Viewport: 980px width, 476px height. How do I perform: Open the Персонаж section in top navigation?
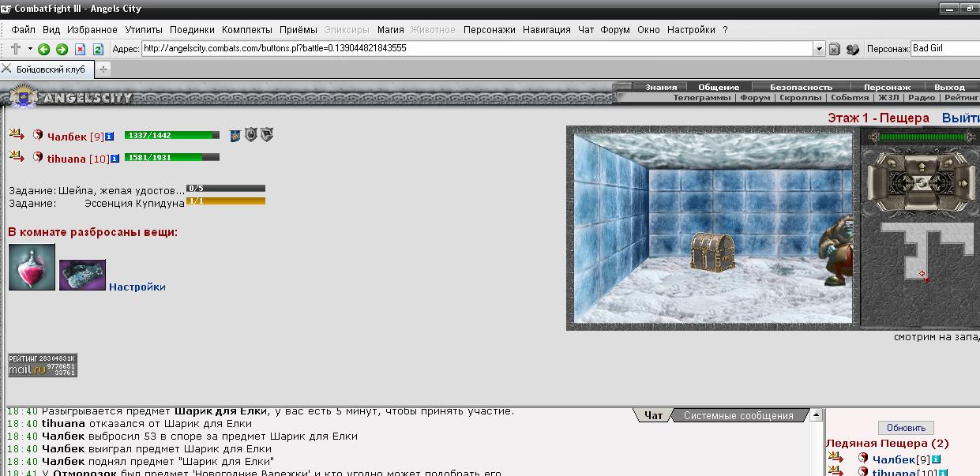[887, 87]
